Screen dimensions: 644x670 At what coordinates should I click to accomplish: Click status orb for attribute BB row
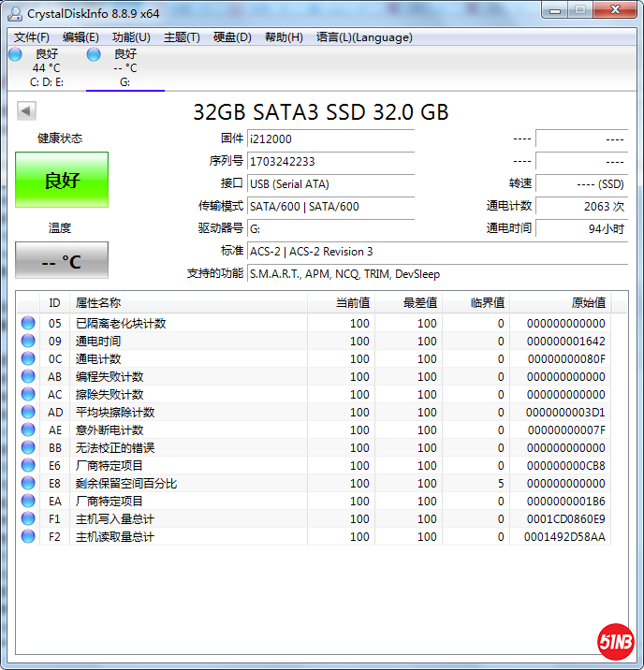(28, 448)
